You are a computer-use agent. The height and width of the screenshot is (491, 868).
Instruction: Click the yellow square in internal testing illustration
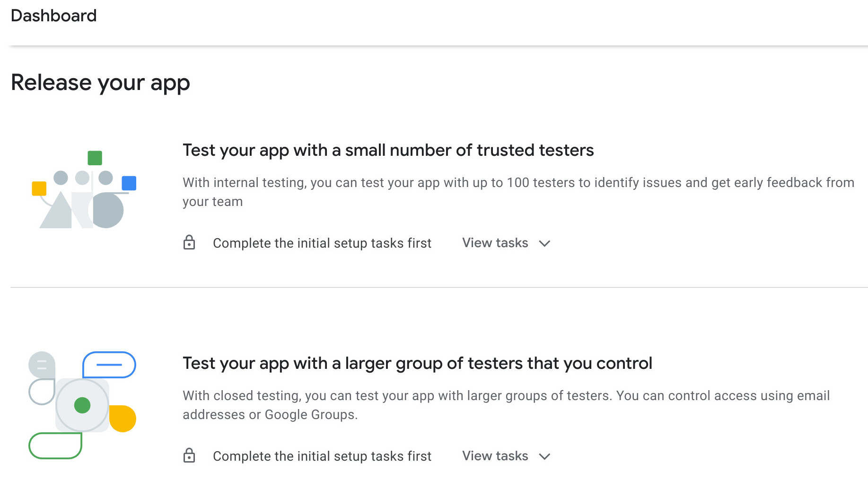click(x=39, y=188)
